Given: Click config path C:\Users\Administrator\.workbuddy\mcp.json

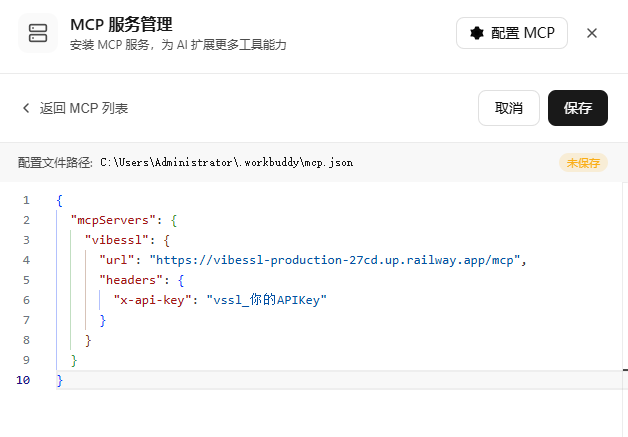Looking at the screenshot, I should pyautogui.click(x=227, y=163).
